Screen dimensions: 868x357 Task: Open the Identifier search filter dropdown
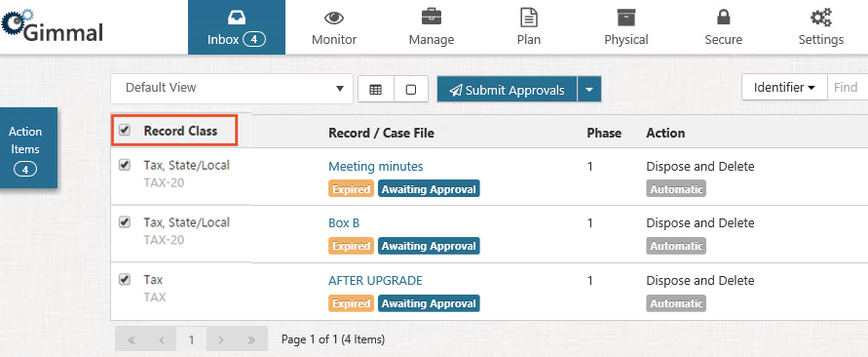(x=784, y=88)
